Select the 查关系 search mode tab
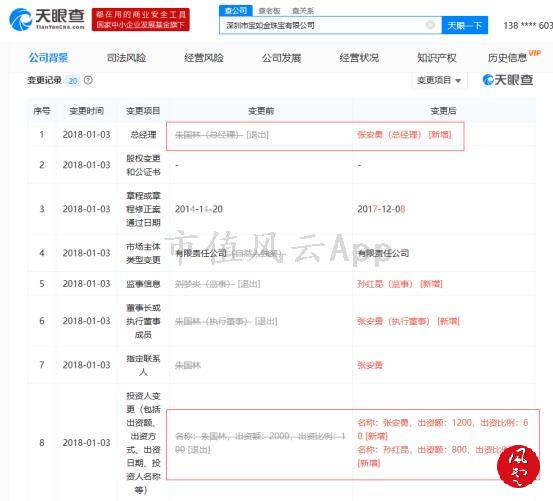The width and height of the screenshot is (553, 501). (x=303, y=11)
